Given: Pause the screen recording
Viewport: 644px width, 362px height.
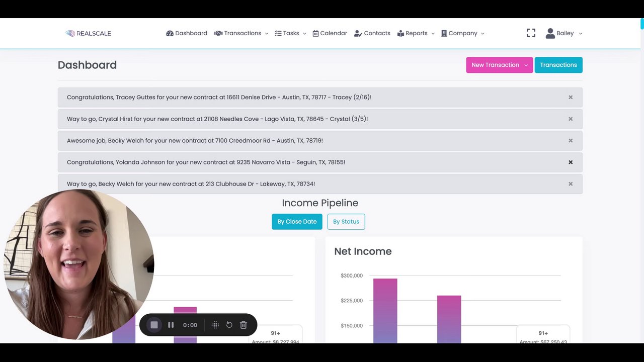Looking at the screenshot, I should (x=171, y=325).
